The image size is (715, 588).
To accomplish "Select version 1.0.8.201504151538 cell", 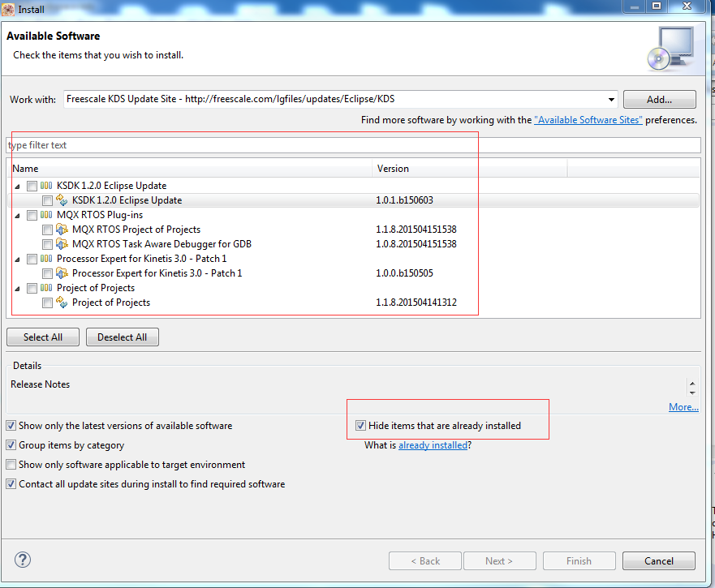I will pyautogui.click(x=416, y=244).
